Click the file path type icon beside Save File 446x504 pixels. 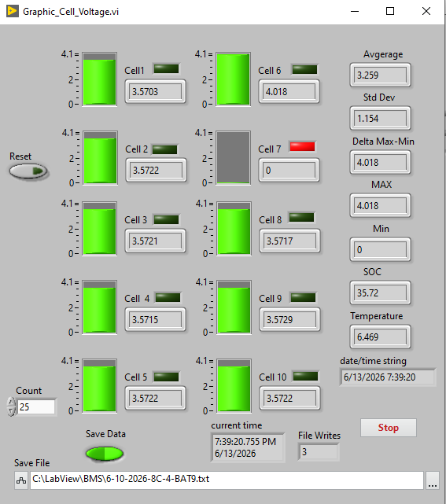tap(21, 480)
